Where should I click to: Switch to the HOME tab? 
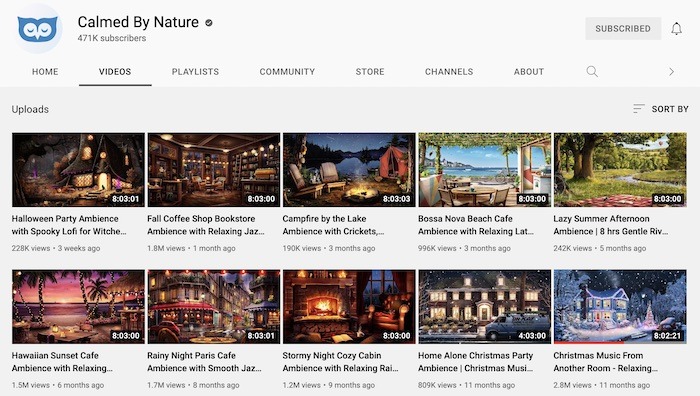[45, 71]
